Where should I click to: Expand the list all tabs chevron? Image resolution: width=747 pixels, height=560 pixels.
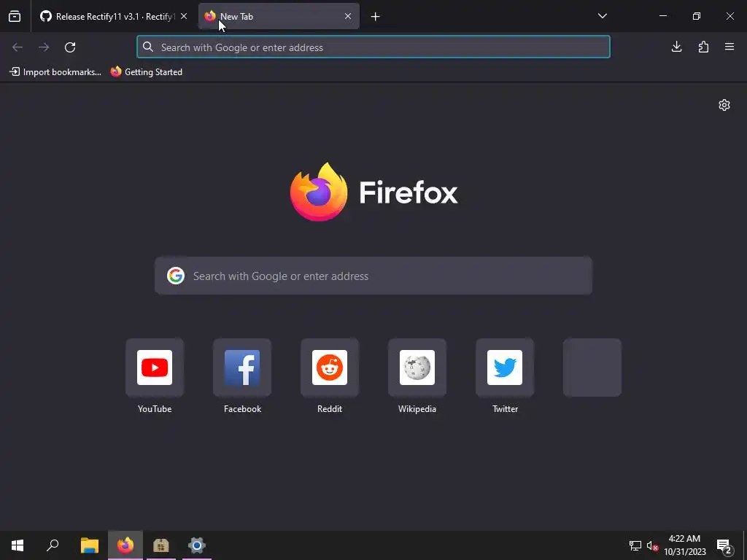tap(602, 16)
